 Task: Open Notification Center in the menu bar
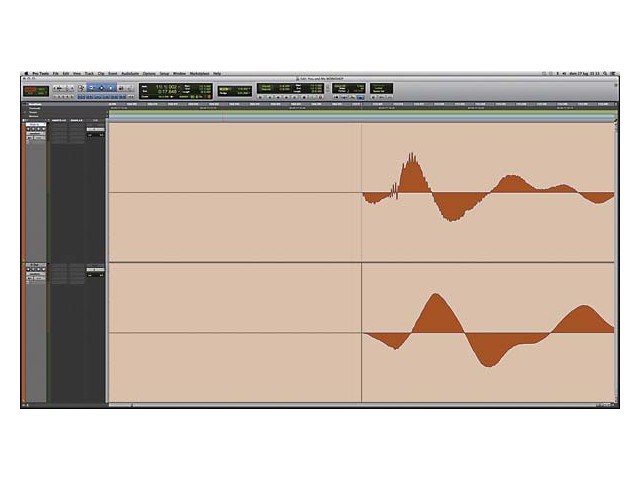click(x=613, y=73)
